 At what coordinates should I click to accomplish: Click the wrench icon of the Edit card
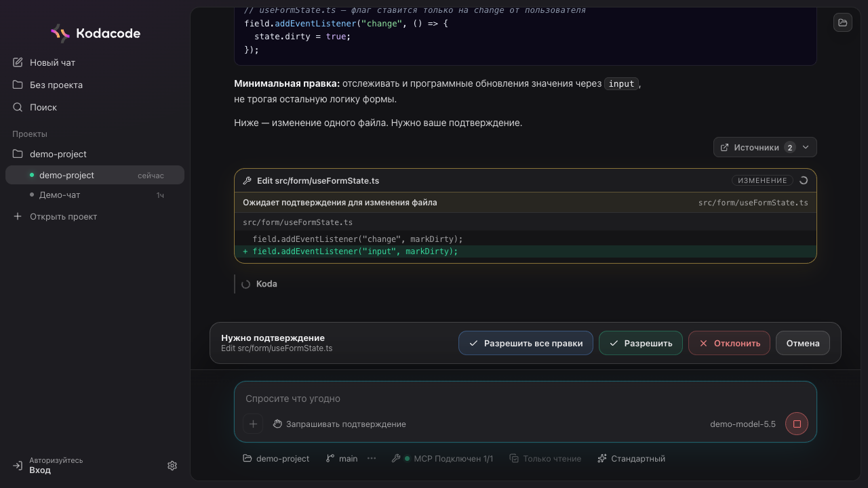pos(247,181)
